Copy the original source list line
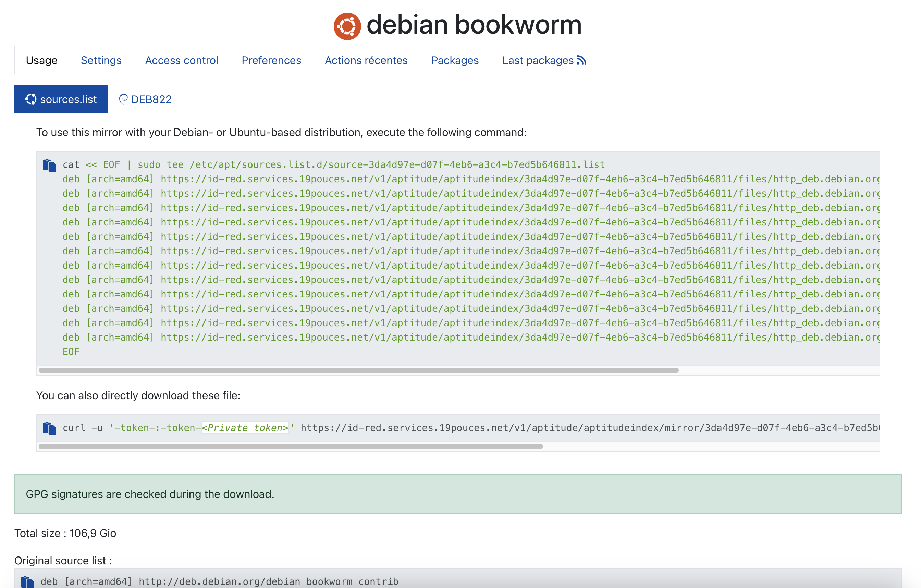The width and height of the screenshot is (921, 588). point(27,582)
